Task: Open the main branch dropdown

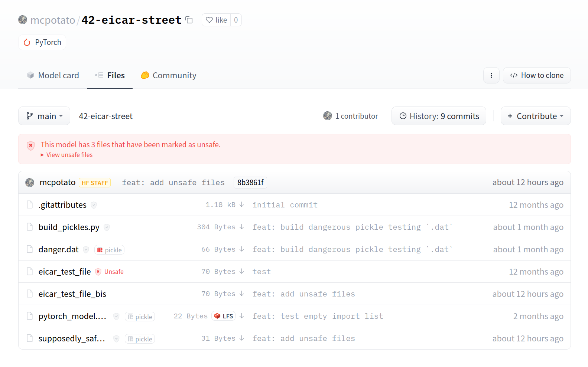Action: (x=44, y=116)
